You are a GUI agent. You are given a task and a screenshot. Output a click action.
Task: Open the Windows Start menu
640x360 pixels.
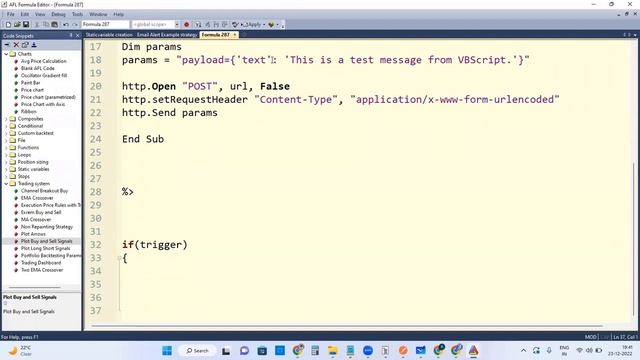pos(167,351)
